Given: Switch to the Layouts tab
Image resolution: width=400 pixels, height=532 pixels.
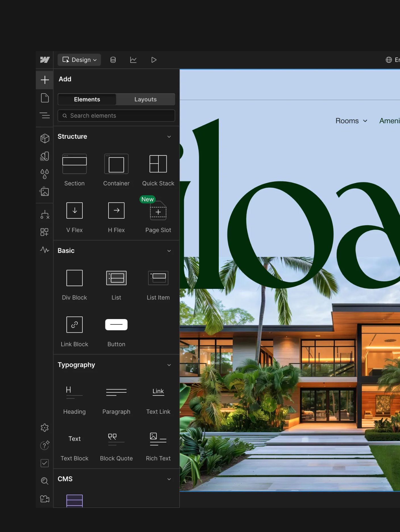Looking at the screenshot, I should click(145, 99).
